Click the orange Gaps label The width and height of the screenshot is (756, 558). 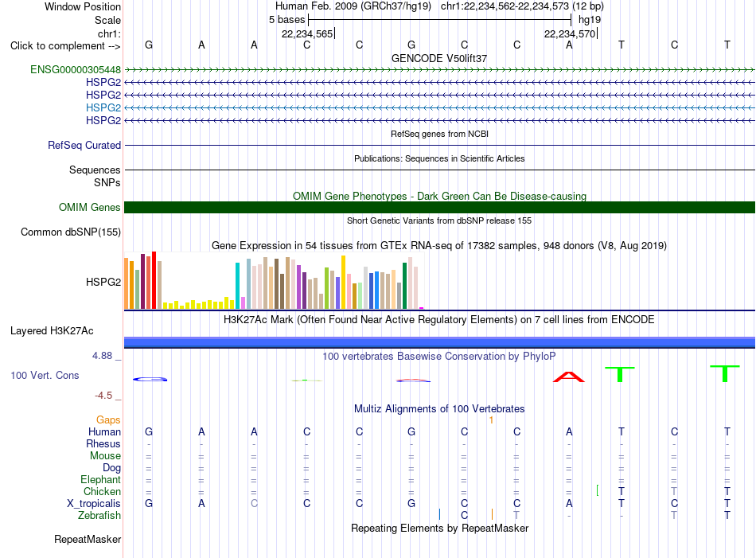(x=108, y=420)
